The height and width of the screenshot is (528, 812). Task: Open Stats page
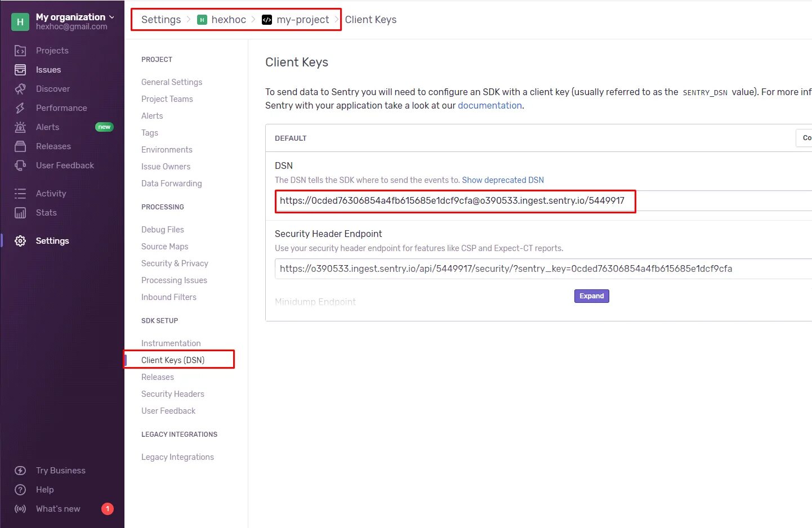[46, 213]
